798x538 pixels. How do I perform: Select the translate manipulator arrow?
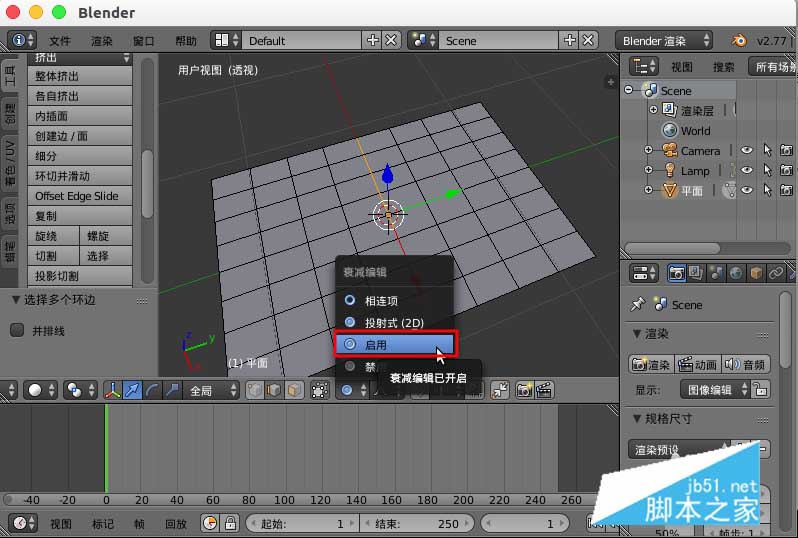click(x=132, y=390)
